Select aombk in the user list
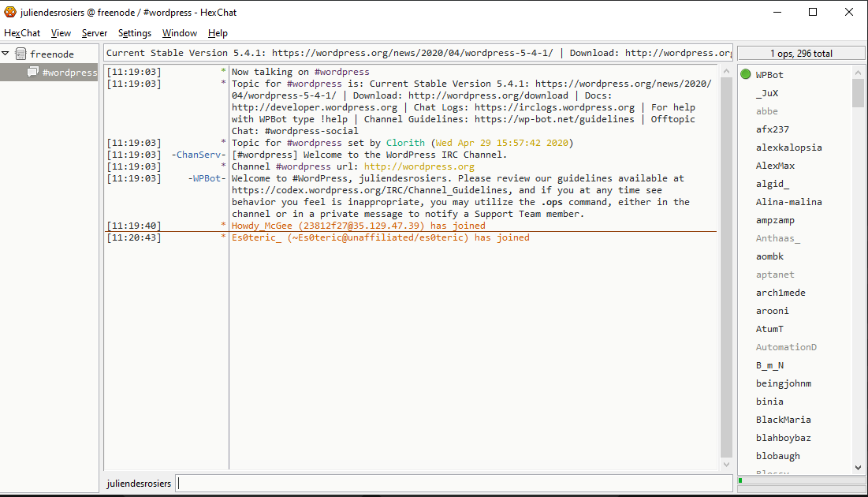This screenshot has height=497, width=868. 769,256
